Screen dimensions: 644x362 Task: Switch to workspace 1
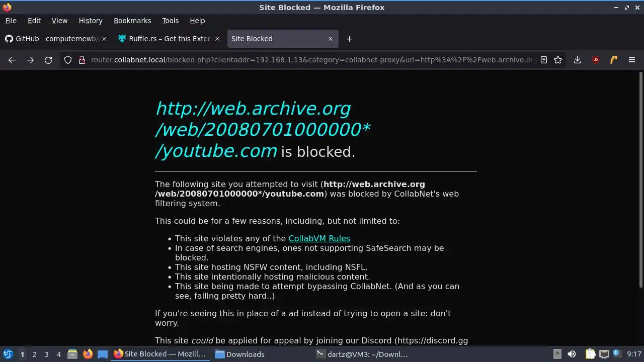pyautogui.click(x=22, y=354)
